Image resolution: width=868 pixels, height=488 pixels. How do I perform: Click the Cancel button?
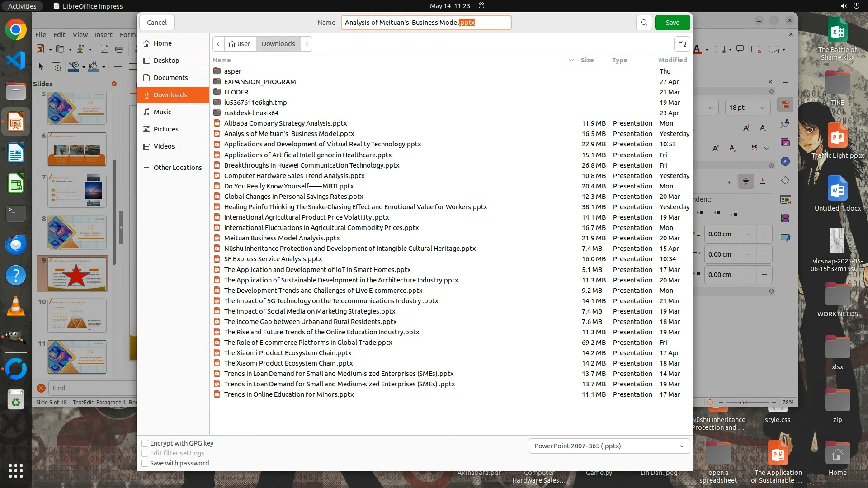pos(156,23)
